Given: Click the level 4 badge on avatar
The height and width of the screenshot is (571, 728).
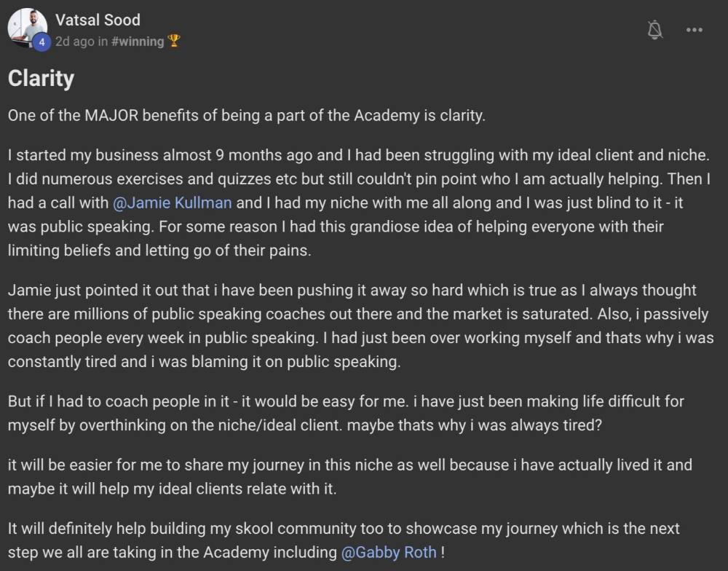Looking at the screenshot, I should (41, 43).
